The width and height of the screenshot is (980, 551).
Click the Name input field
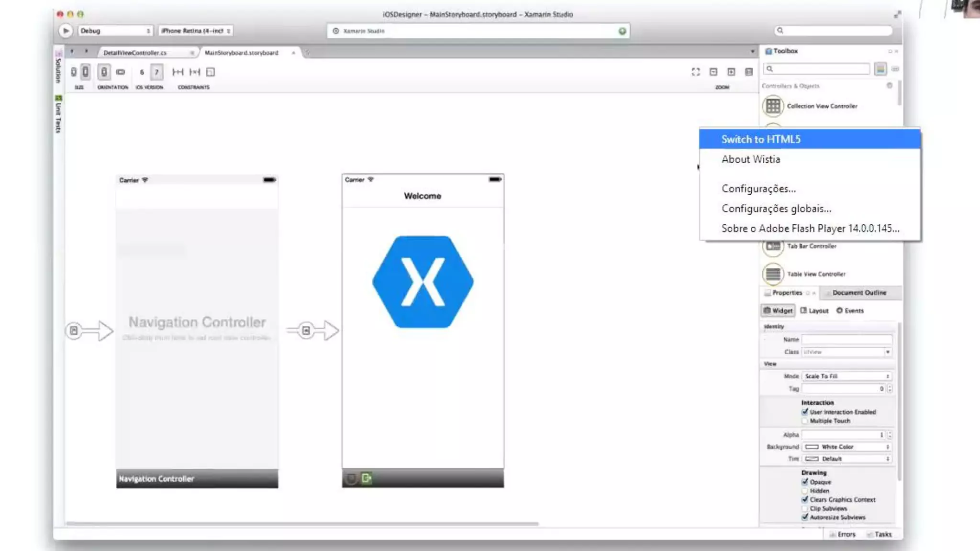[x=846, y=340]
